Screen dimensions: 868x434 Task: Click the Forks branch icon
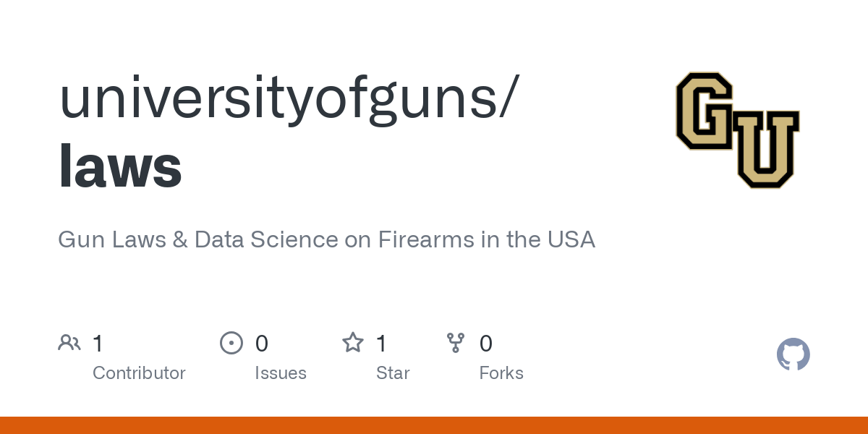click(x=456, y=343)
